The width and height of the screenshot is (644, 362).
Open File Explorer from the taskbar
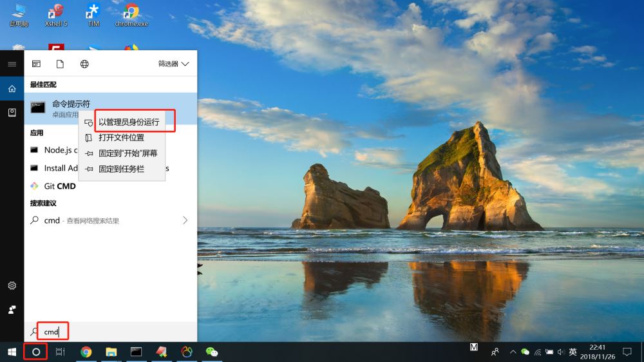coord(111,352)
